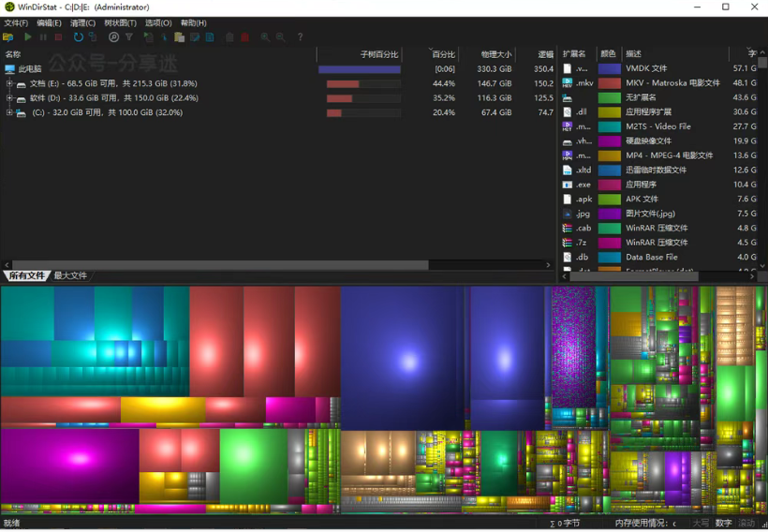Screen dimensions: 768x532
Task: Expand the 软件 (D:) drive node
Action: coord(9,98)
